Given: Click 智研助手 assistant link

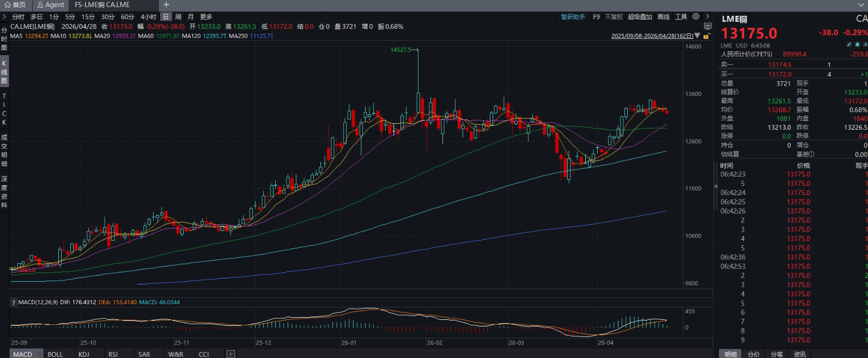Looking at the screenshot, I should pyautogui.click(x=573, y=17).
